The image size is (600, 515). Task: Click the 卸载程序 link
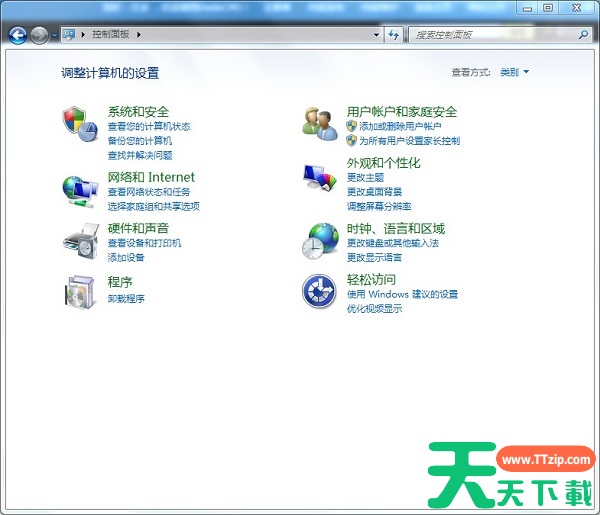click(126, 298)
